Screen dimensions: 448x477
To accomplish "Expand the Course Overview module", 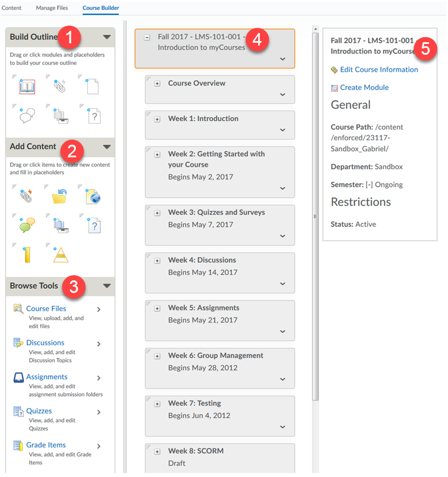I will coord(157,84).
